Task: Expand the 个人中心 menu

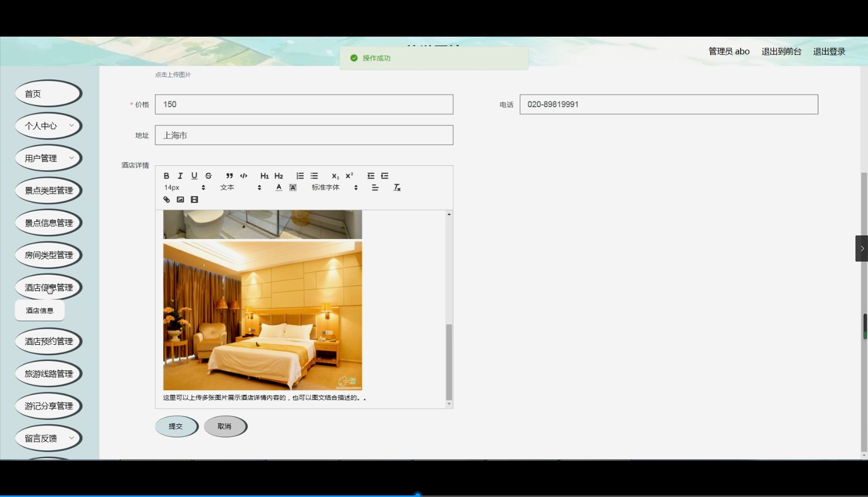Action: (49, 126)
